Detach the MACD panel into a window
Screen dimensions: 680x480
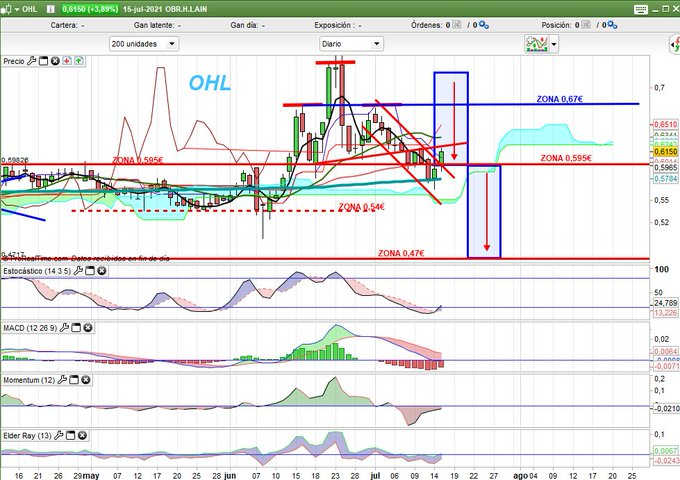76,328
